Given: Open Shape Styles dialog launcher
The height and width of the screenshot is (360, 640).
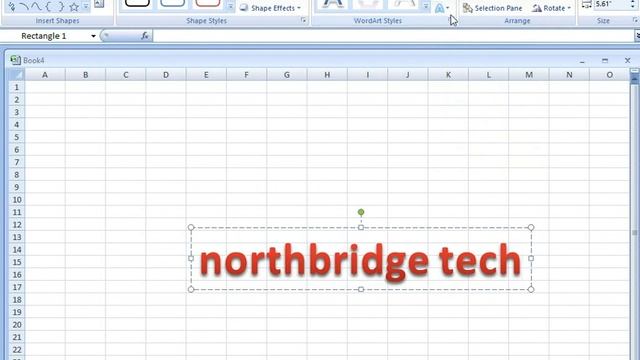Looking at the screenshot, I should point(303,20).
